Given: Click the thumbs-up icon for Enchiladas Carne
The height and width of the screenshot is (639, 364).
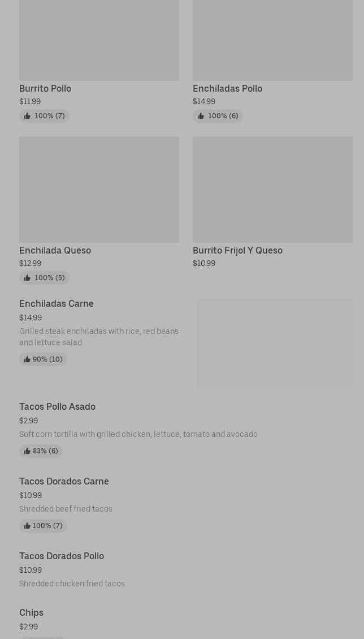Looking at the screenshot, I should click(27, 359).
